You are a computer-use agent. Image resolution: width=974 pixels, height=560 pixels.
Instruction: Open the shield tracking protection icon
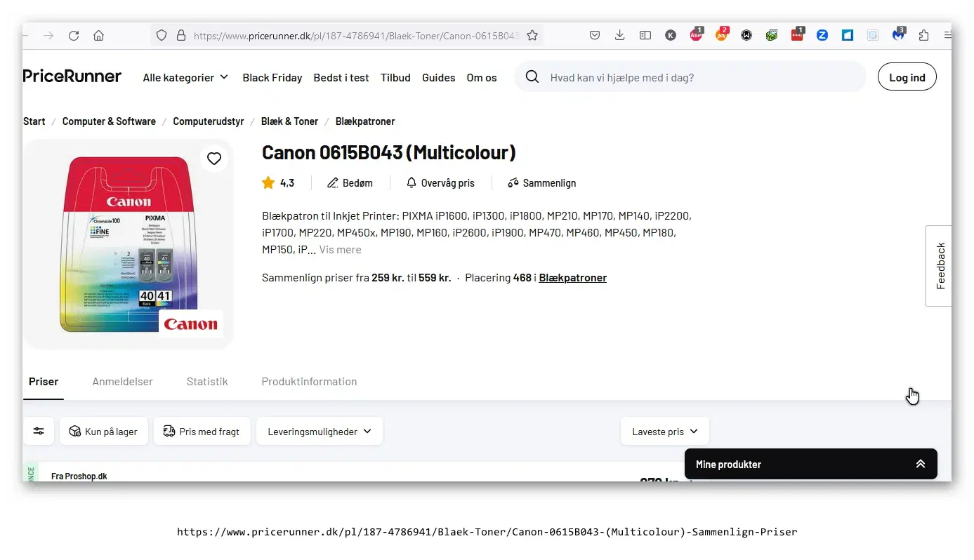pyautogui.click(x=162, y=35)
